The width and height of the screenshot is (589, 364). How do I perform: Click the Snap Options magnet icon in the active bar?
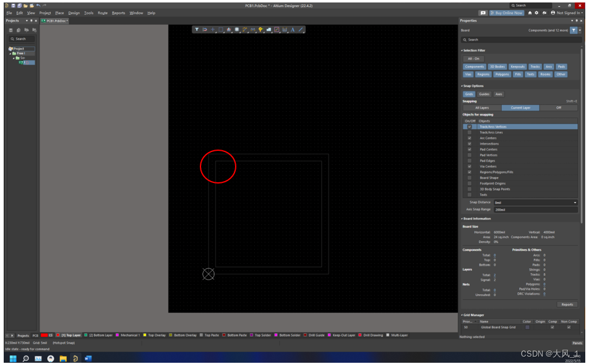coord(205,30)
